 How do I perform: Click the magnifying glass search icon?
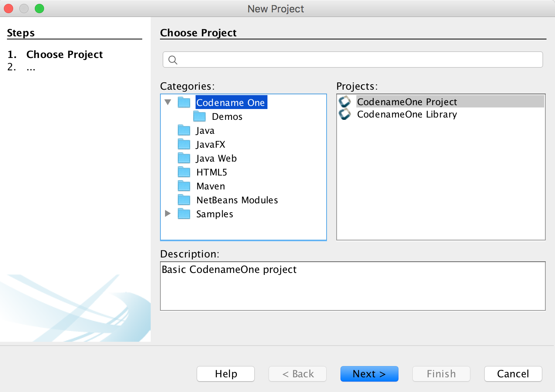pos(173,60)
